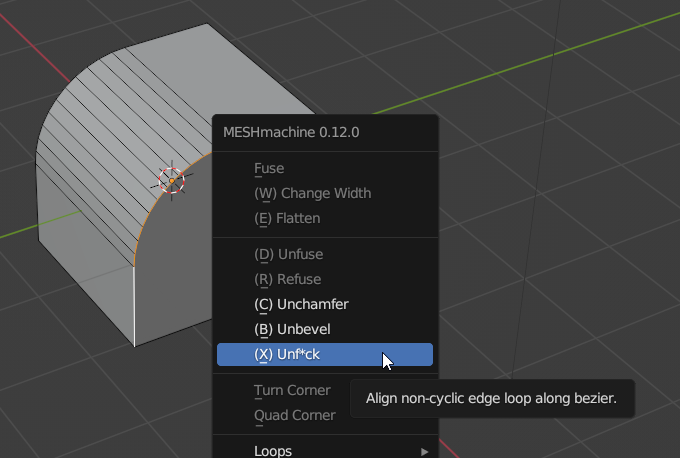The width and height of the screenshot is (680, 458).
Task: Click the MESHmachine 0.12.0 menu title
Action: 291,131
